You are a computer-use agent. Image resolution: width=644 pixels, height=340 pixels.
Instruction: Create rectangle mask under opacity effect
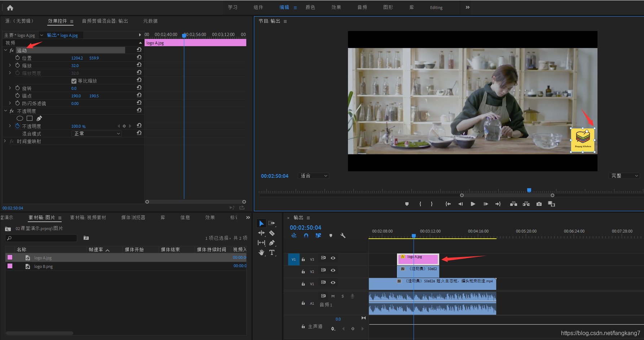click(x=30, y=118)
